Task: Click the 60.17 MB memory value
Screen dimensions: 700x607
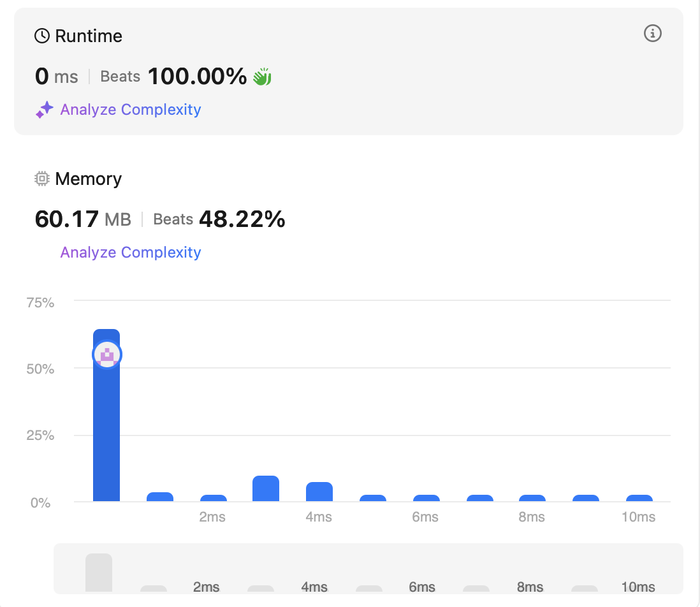Action: tap(83, 220)
